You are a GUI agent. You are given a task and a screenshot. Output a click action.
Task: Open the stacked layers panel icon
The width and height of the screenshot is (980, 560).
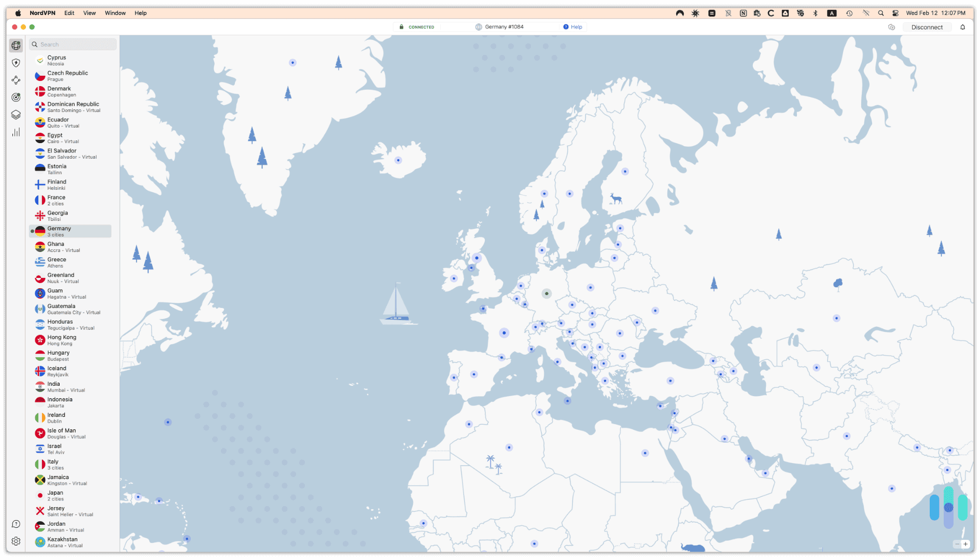click(16, 115)
